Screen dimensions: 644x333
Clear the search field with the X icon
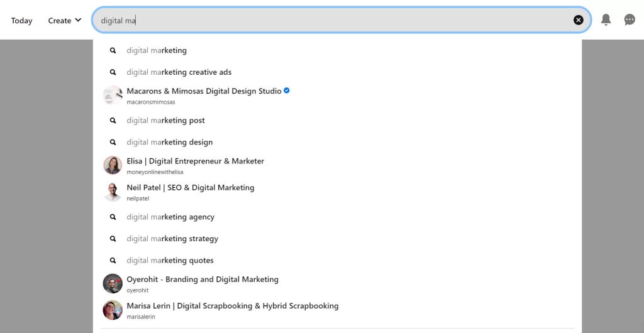pyautogui.click(x=579, y=19)
